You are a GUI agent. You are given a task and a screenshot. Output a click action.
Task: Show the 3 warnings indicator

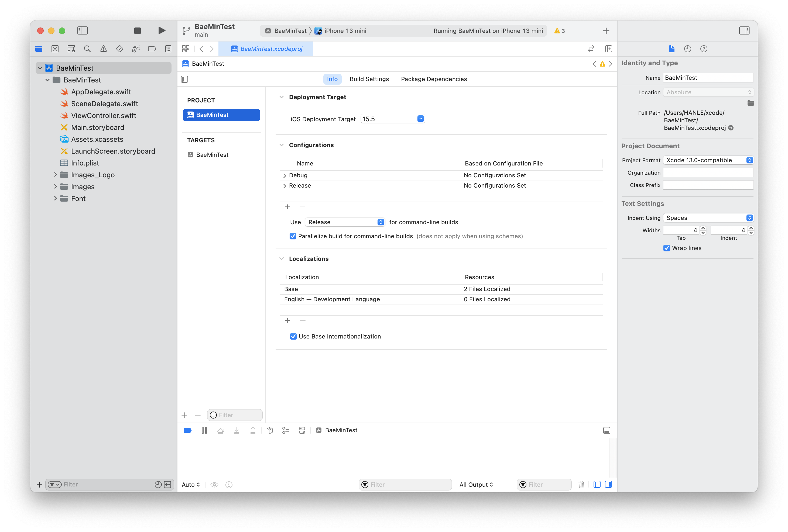click(560, 31)
